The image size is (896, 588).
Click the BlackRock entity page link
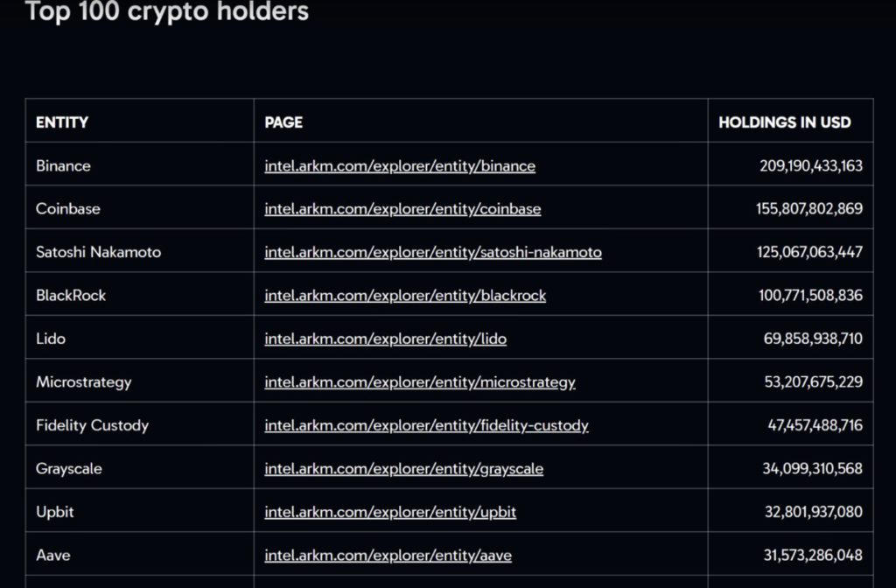405,296
